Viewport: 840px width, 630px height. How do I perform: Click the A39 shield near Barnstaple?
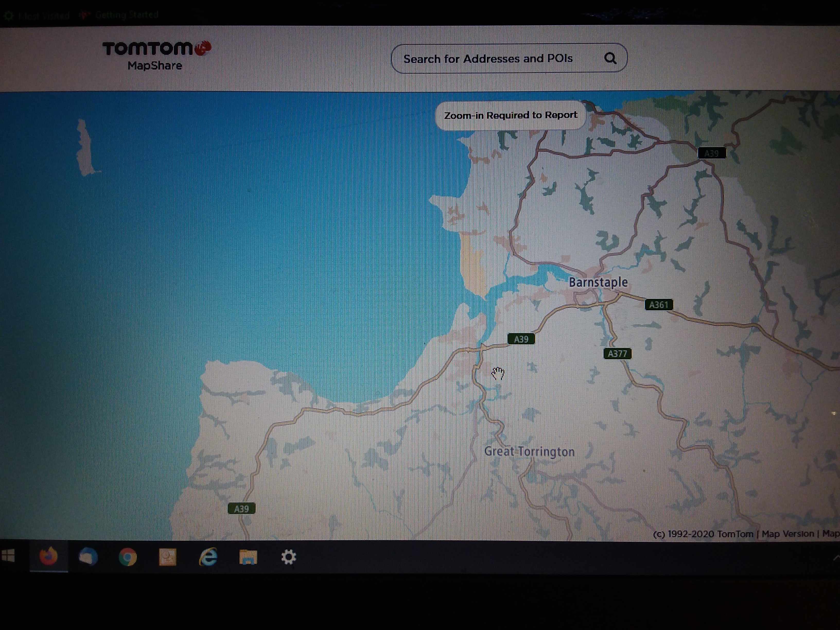pyautogui.click(x=521, y=339)
